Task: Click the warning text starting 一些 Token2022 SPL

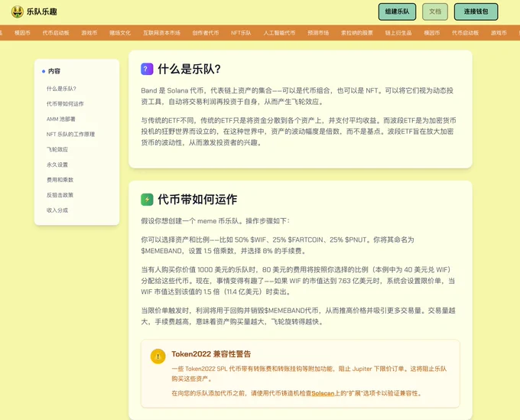Action: point(309,373)
